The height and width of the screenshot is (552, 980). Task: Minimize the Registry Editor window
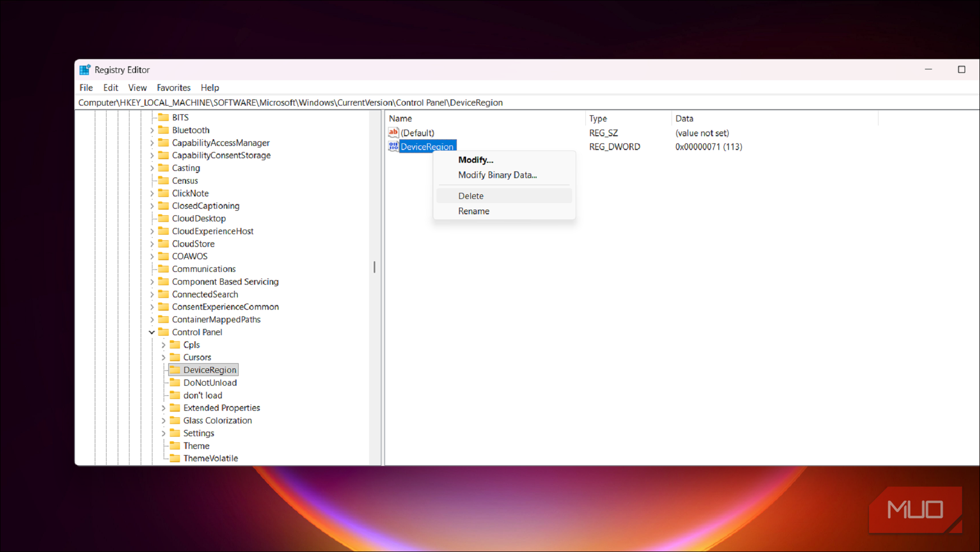click(x=929, y=69)
